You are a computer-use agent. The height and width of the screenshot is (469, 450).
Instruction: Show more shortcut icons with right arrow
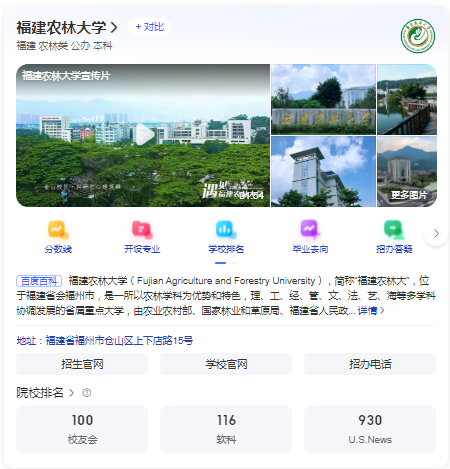(x=436, y=234)
